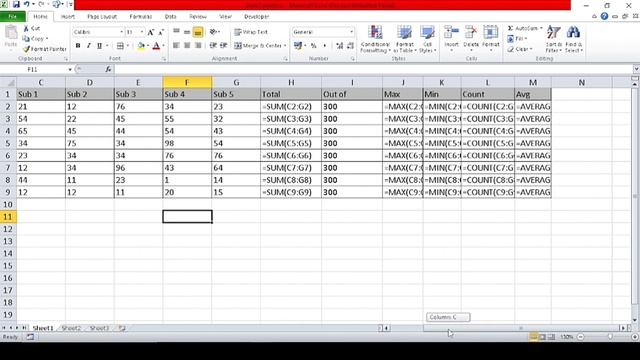The height and width of the screenshot is (360, 640).
Task: Click the Paste clipboard icon
Action: coord(11,33)
